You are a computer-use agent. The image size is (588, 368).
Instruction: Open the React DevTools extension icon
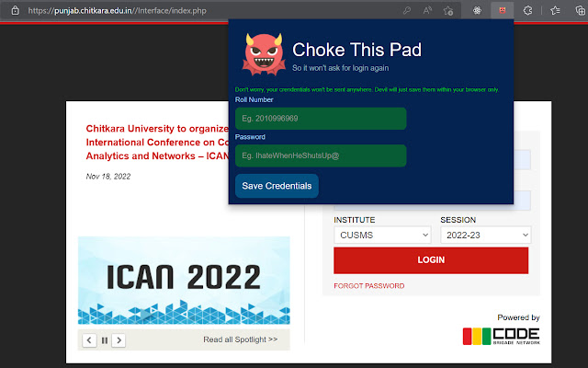coord(477,10)
